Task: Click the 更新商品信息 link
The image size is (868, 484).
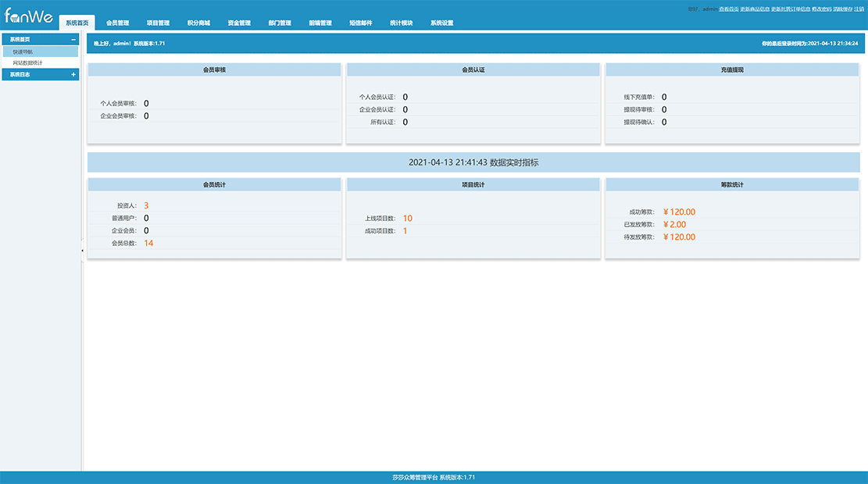Action: 755,9
